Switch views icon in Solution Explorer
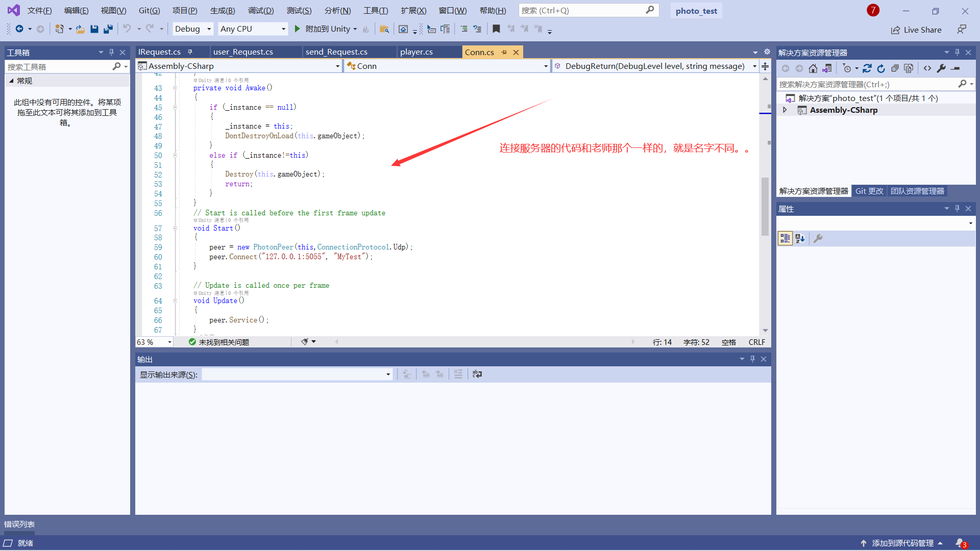Image resolution: width=980 pixels, height=551 pixels. (827, 68)
